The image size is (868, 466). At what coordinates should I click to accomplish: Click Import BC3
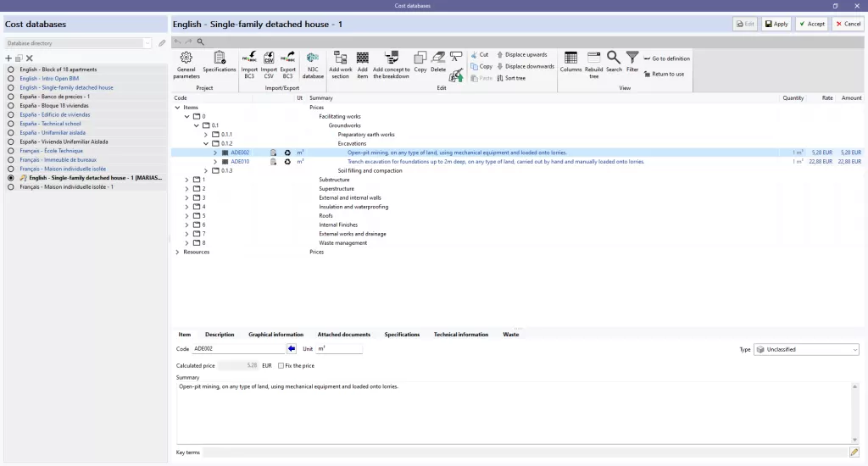(x=249, y=64)
